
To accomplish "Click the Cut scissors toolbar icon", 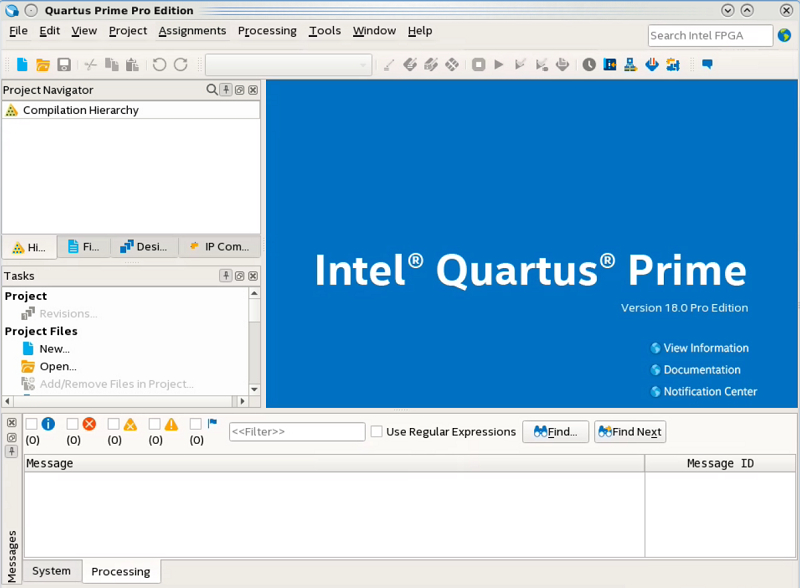I will pyautogui.click(x=90, y=65).
